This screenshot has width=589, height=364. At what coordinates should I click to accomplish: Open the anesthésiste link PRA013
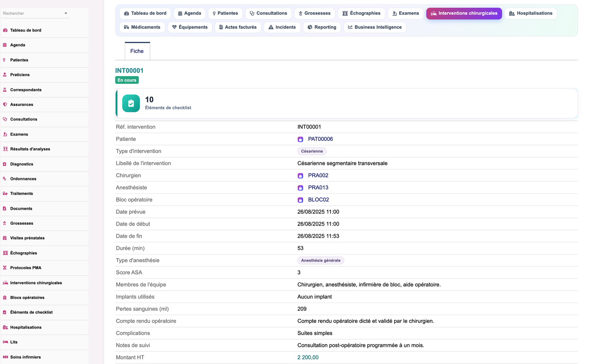coord(318,188)
